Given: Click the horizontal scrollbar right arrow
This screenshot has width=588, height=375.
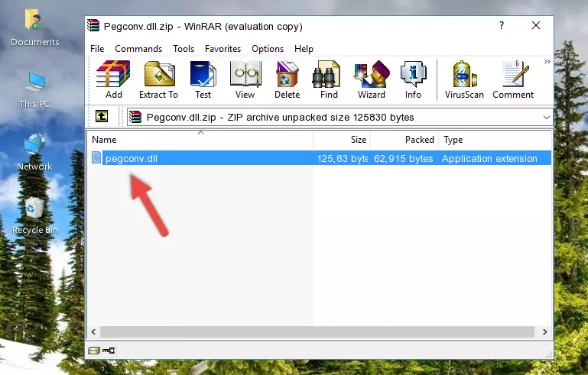Looking at the screenshot, I should (x=545, y=331).
